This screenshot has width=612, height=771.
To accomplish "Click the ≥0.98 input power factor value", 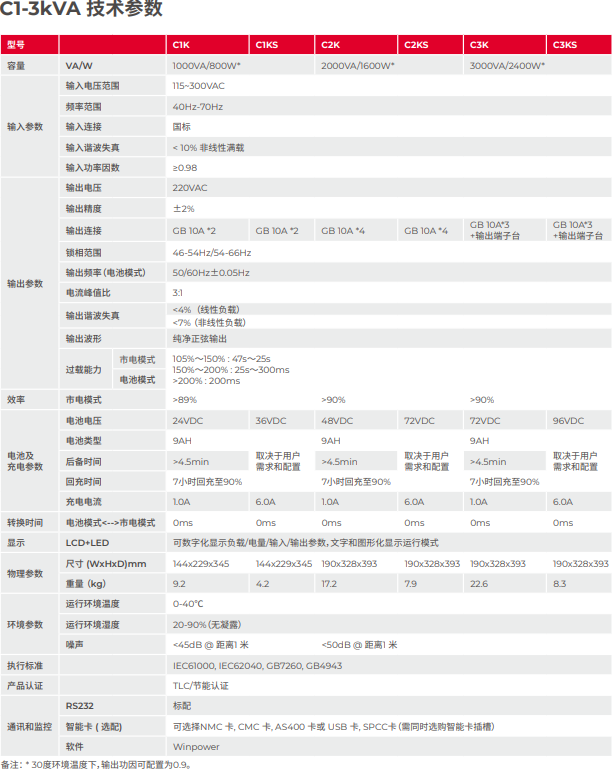I will 185,168.
